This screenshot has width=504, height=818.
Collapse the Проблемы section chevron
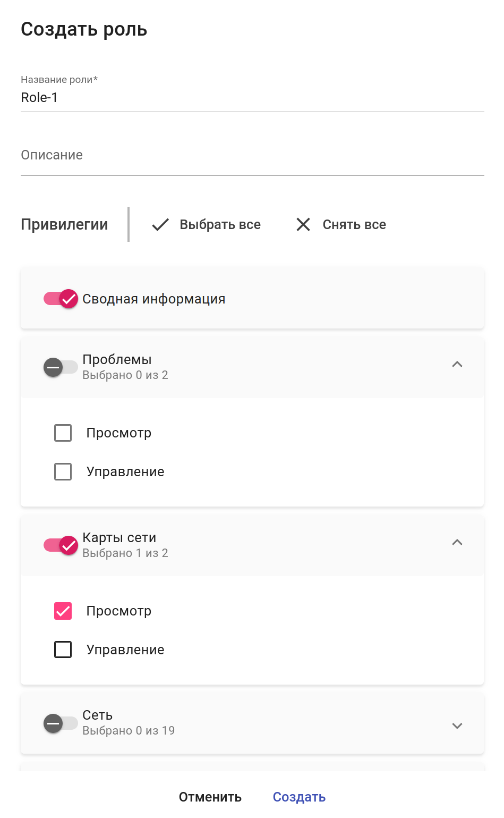[x=457, y=365]
